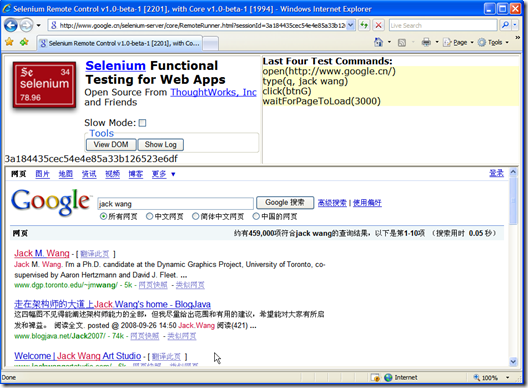The image size is (528, 388).
Task: Expand the address bar history dropdown
Action: pyautogui.click(x=351, y=25)
